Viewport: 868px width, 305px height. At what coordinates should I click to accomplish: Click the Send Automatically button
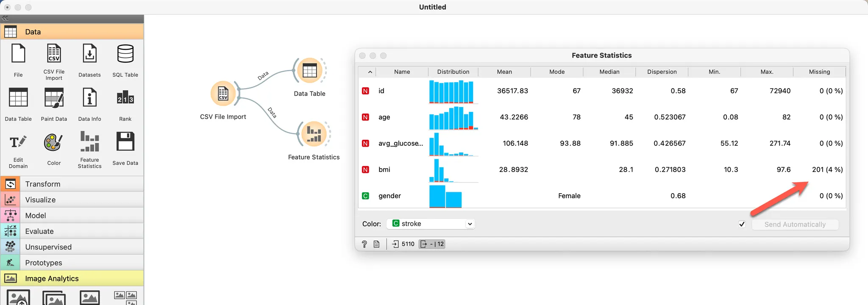(795, 225)
